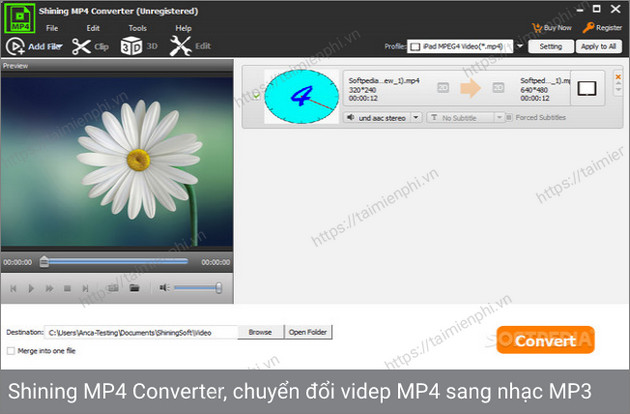Open the Edit menu

[x=93, y=28]
